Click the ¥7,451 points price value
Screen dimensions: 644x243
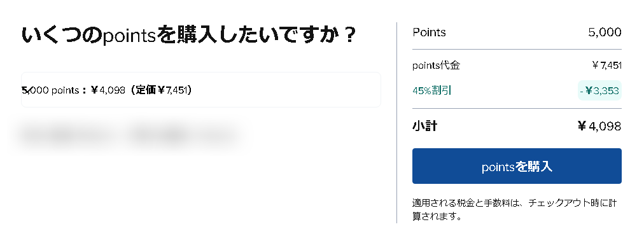[606, 66]
